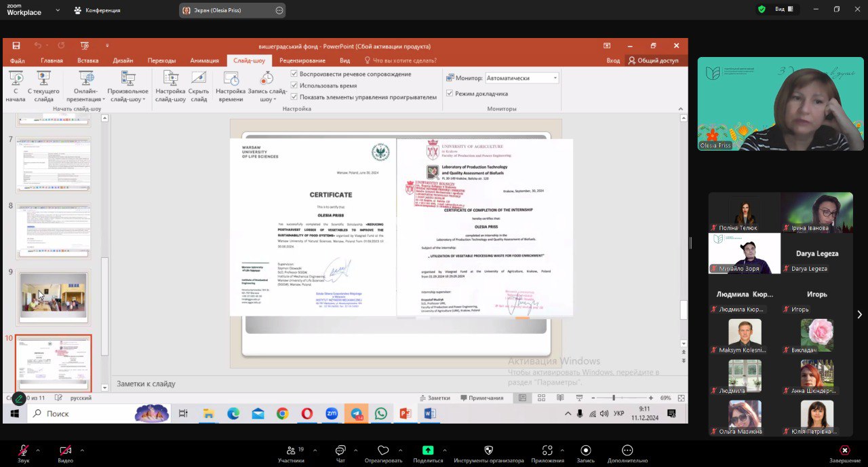Open Zoom host tools shield icon
This screenshot has width=868, height=467.
pos(488,450)
